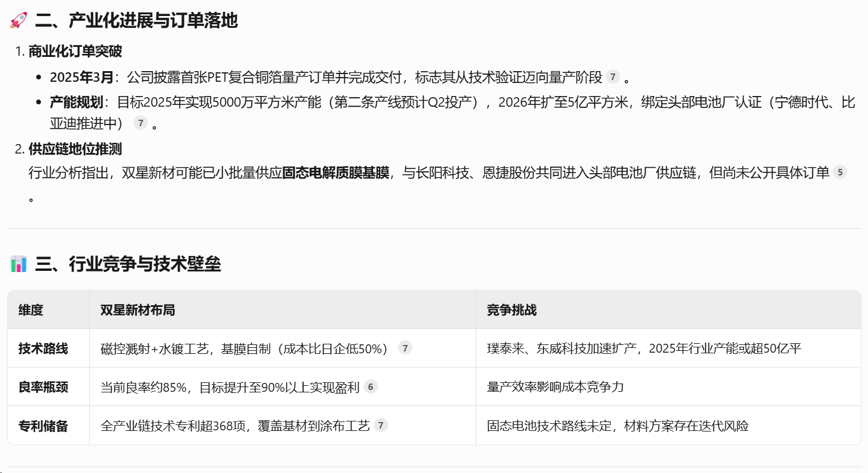Click the heading 二、产业化进展与订单落地
Screen dimensions: 868x473
pyautogui.click(x=136, y=21)
